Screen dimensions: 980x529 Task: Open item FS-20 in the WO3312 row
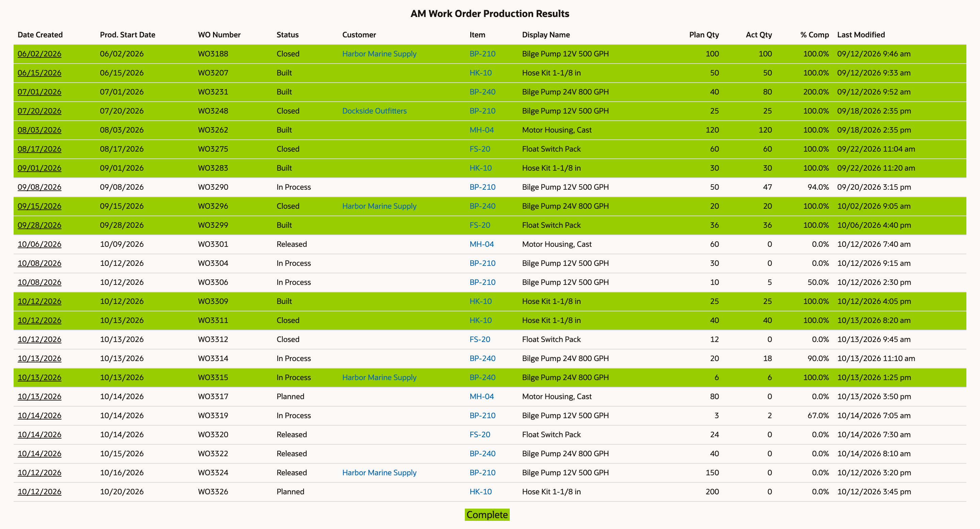click(480, 339)
